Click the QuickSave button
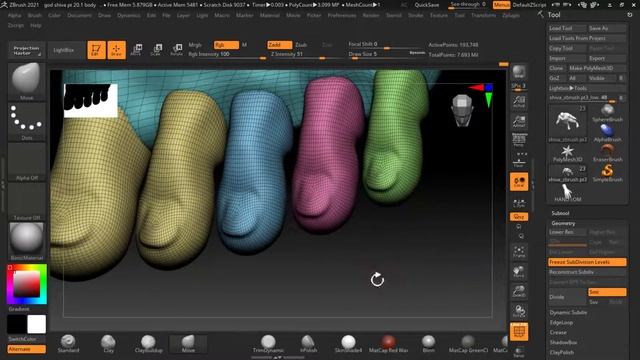 click(427, 5)
